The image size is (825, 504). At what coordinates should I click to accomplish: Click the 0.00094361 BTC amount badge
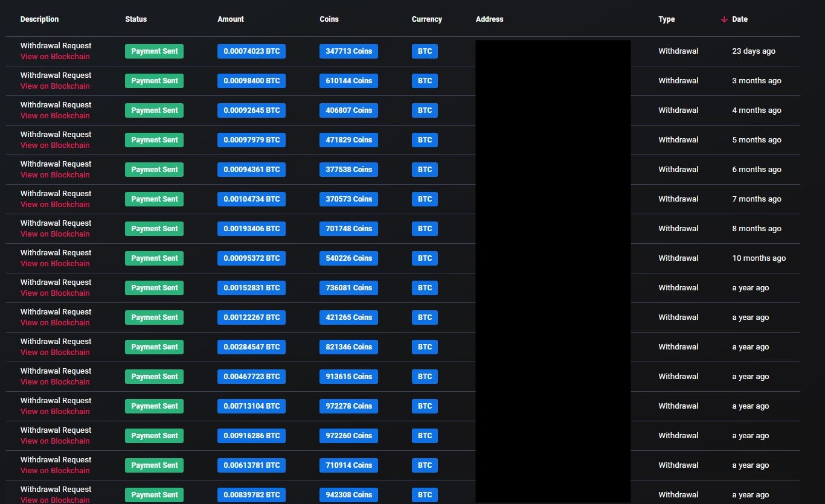(251, 170)
